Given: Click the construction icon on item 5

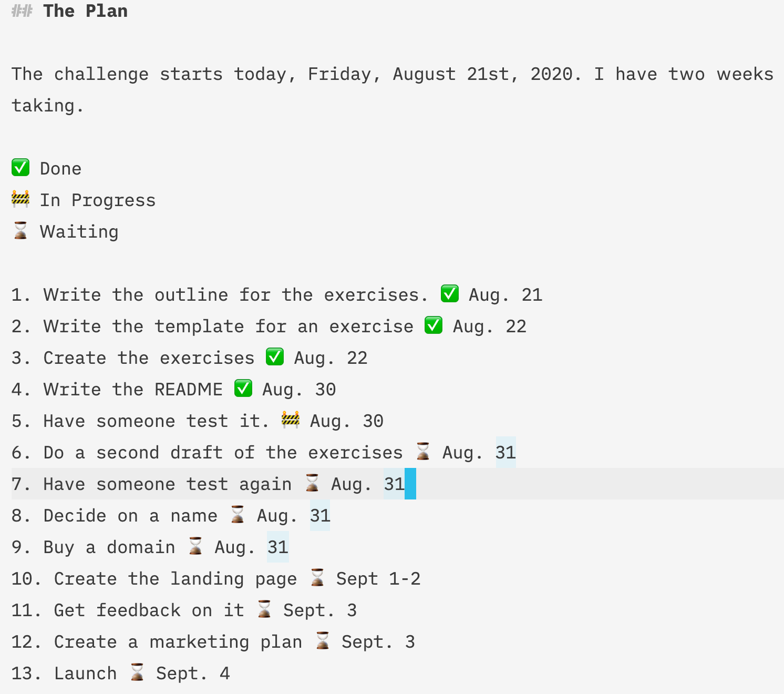Looking at the screenshot, I should 291,420.
